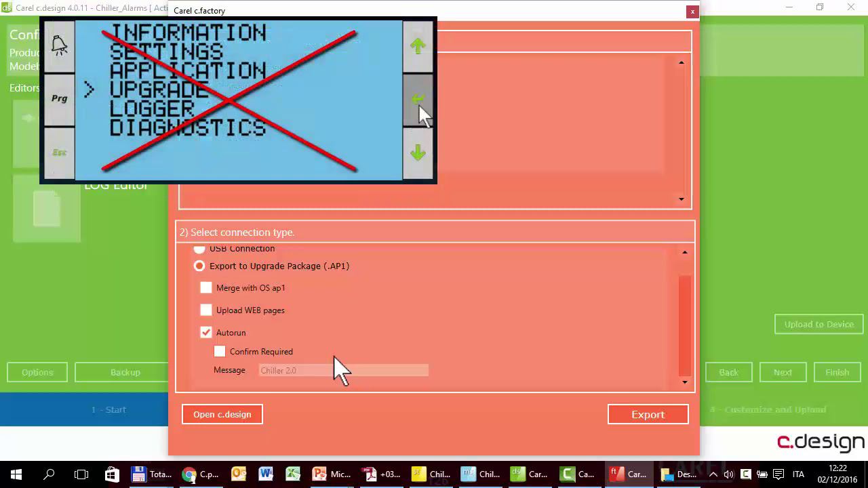Click the green enter arrow key on display

pos(418,100)
